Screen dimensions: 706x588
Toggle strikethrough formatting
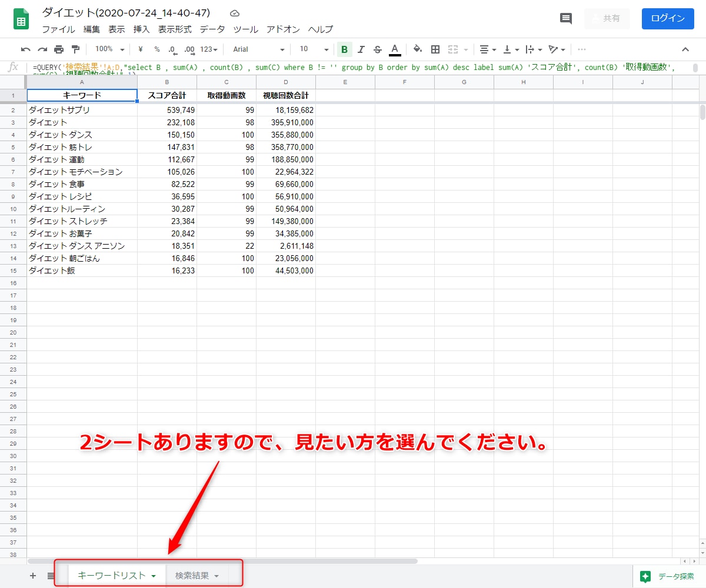pos(378,49)
